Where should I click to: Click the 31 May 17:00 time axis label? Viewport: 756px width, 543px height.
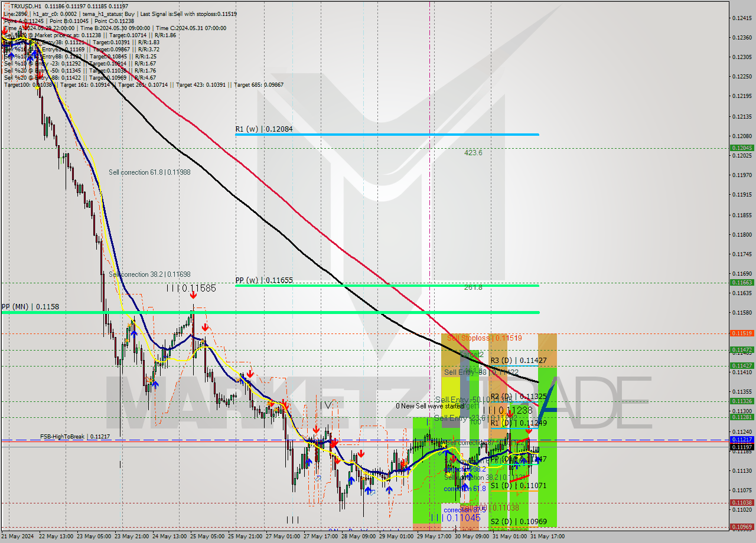pos(548,537)
